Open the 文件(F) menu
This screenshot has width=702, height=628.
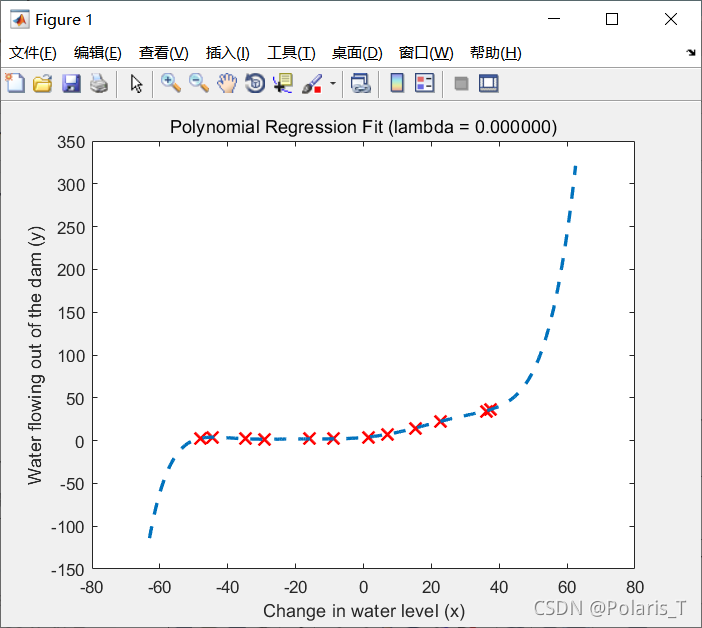point(33,53)
